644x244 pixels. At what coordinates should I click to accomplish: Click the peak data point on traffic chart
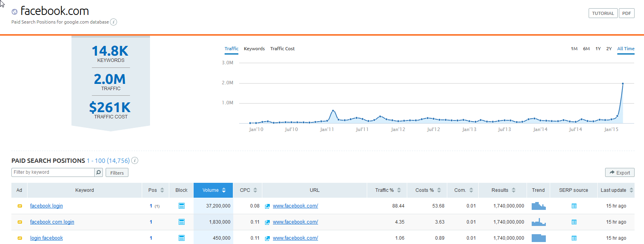(623, 84)
